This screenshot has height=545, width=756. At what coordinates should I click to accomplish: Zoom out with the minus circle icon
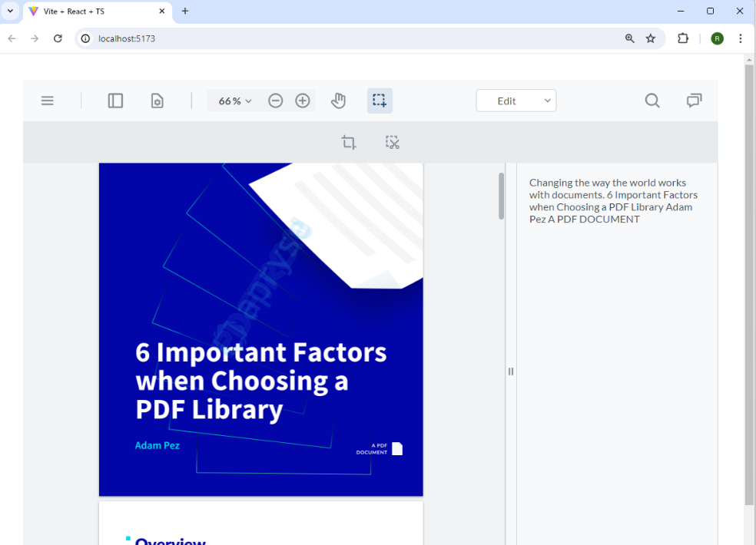pos(275,101)
